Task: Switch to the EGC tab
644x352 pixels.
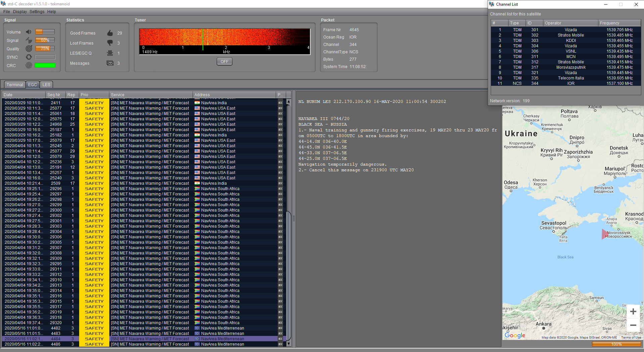Action: 33,84
